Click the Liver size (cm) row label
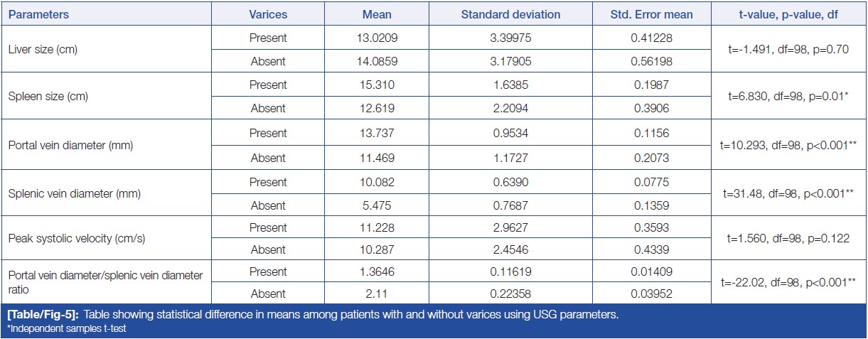The height and width of the screenshot is (339, 868). coord(43,50)
